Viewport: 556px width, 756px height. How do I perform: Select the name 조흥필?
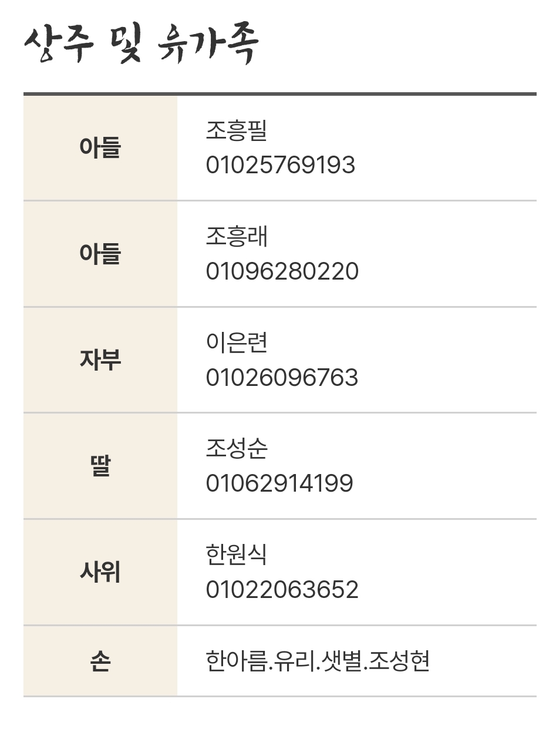(x=236, y=130)
